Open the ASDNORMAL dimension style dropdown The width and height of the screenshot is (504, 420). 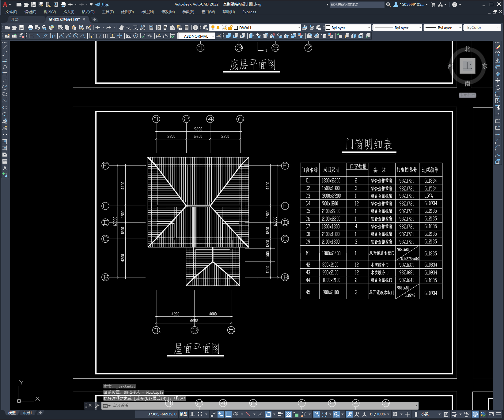pyautogui.click(x=213, y=36)
